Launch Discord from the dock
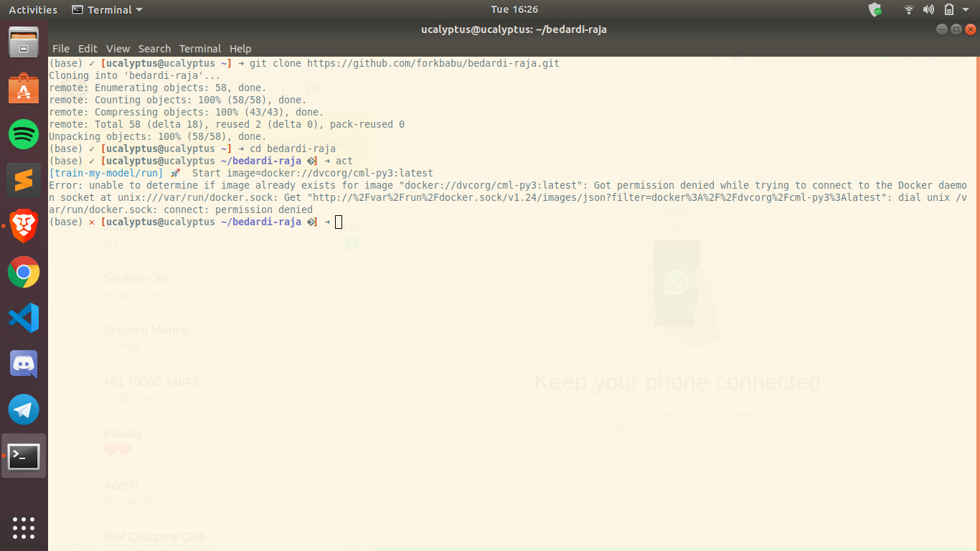Viewport: 980px width, 551px height. coord(24,364)
